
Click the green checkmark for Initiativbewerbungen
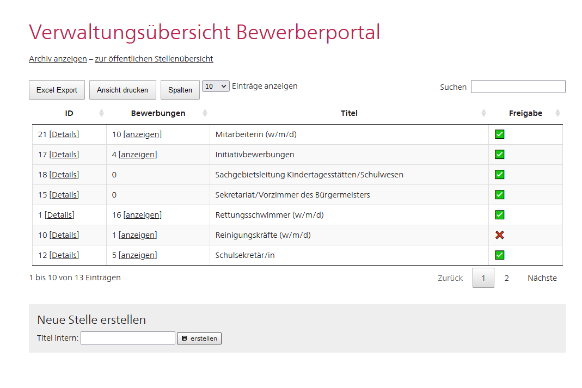(499, 154)
